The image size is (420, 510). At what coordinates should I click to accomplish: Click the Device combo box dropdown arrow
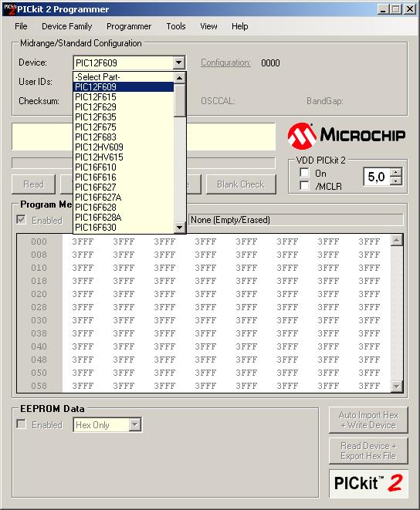point(179,62)
